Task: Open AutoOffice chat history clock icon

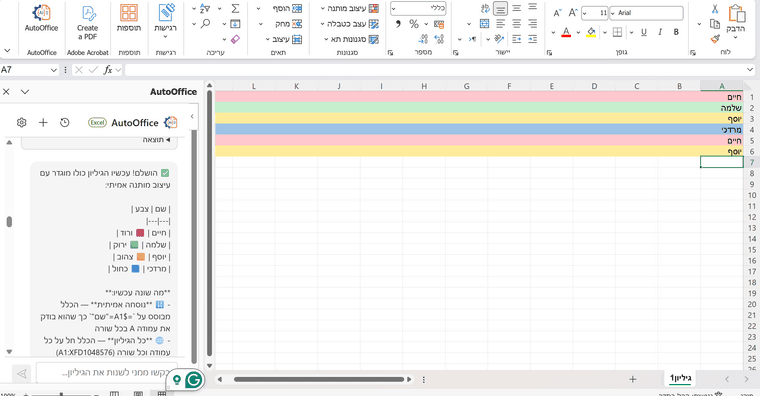Action: [x=64, y=123]
